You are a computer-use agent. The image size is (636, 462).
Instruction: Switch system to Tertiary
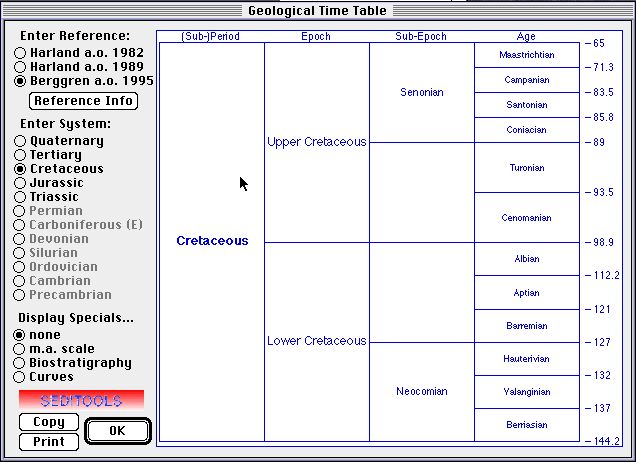[20, 155]
